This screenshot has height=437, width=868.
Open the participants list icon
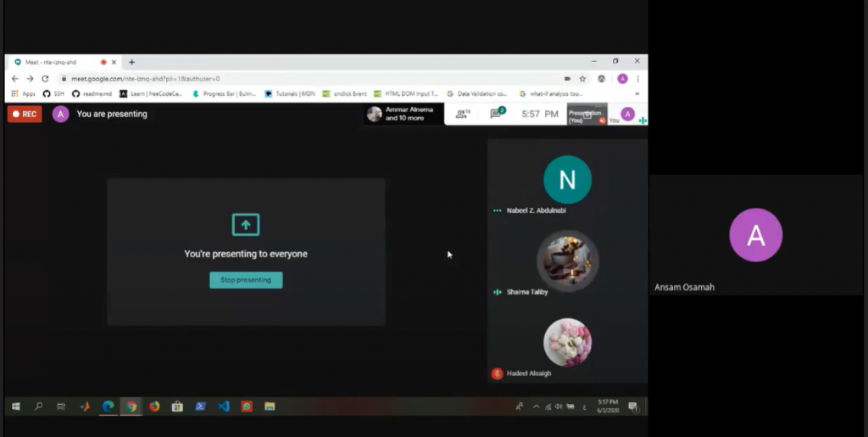pos(462,114)
